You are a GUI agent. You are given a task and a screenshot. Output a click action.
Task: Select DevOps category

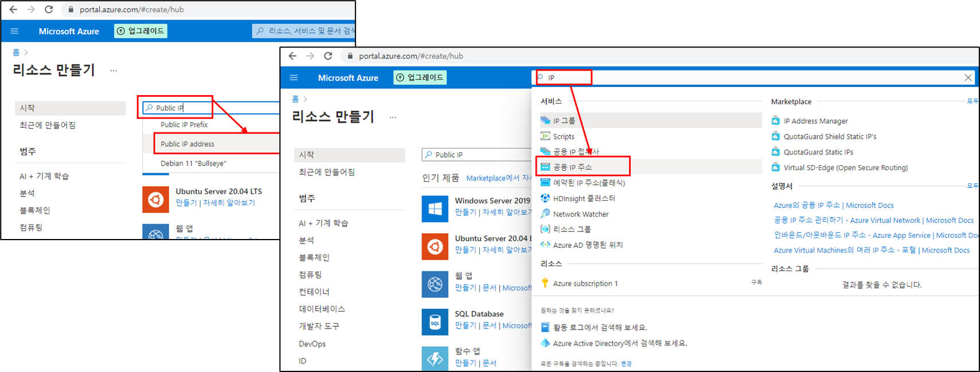[312, 344]
